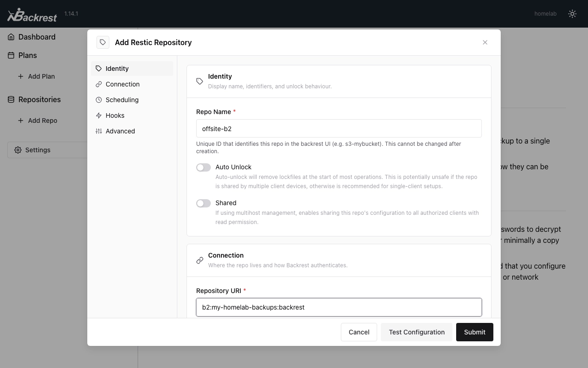Click the tag icon beside the dialog title
The height and width of the screenshot is (368, 588).
click(x=103, y=42)
